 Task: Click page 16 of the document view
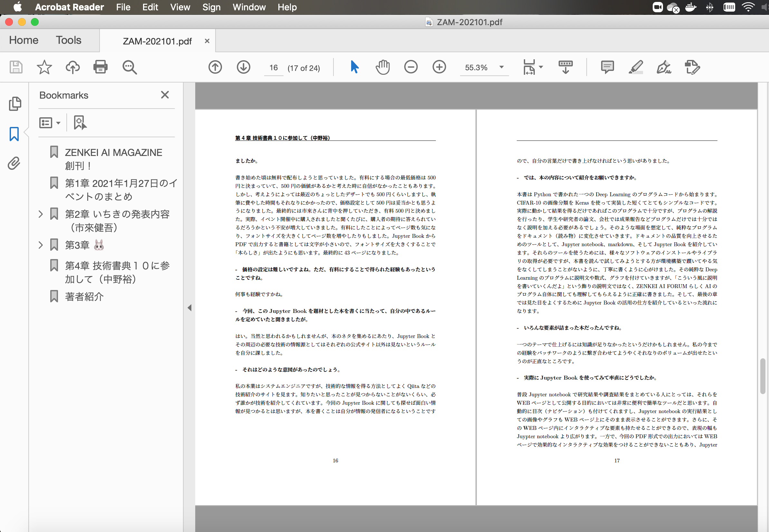click(335, 307)
